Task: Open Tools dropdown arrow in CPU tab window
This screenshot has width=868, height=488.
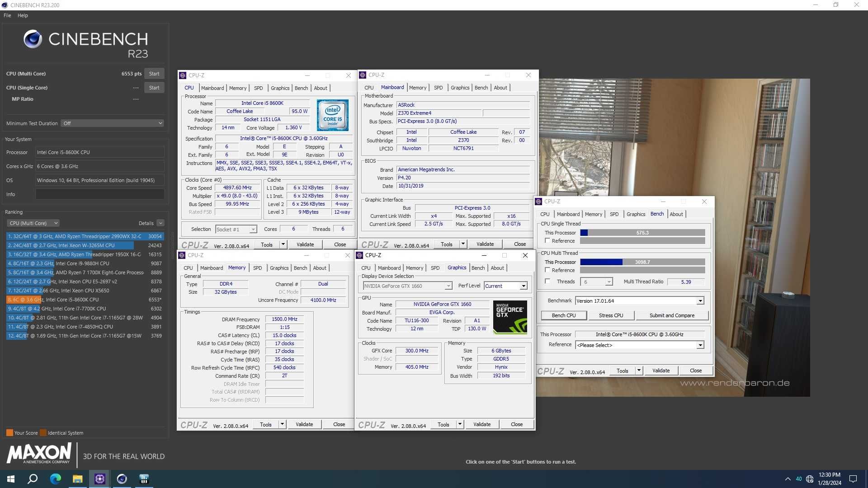Action: [283, 244]
